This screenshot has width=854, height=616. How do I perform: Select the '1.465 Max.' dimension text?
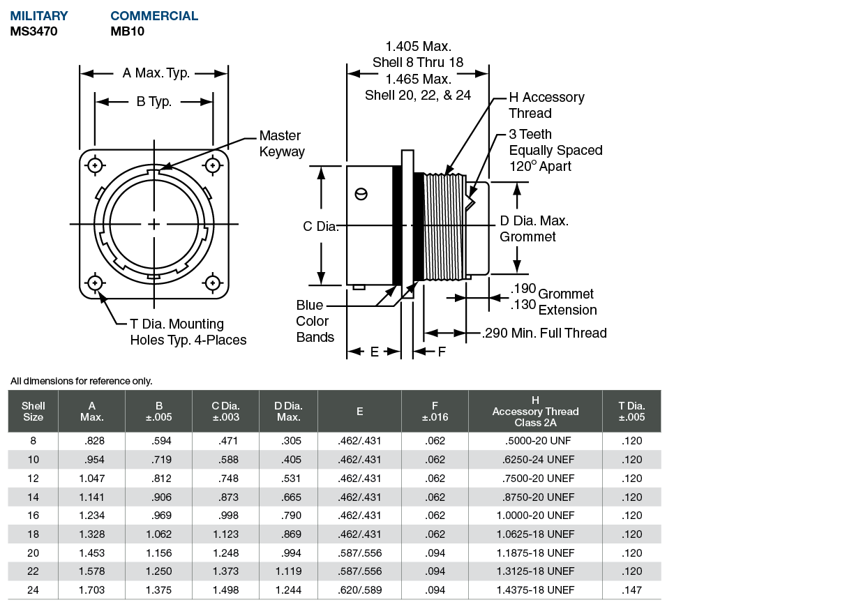[x=418, y=78]
